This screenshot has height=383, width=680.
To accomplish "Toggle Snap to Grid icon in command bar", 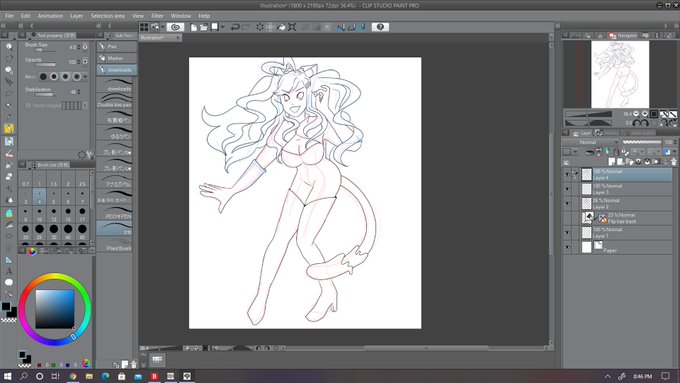I will click(x=363, y=27).
